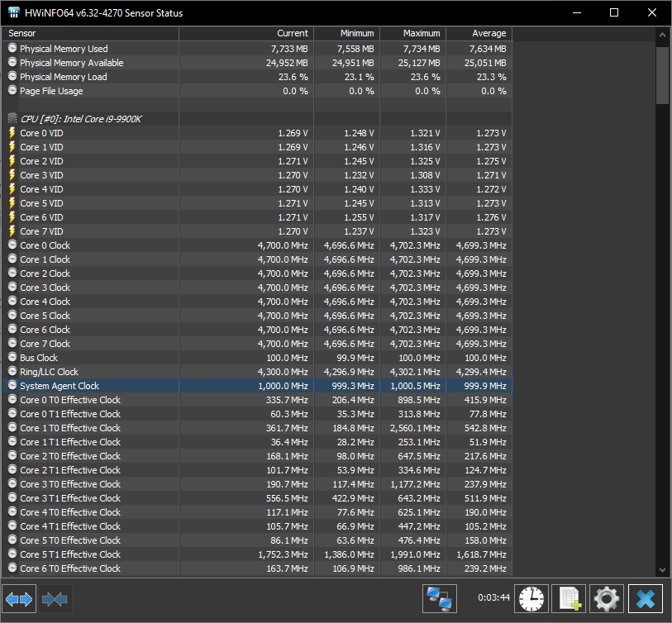Start logging with the document plus icon
672x623 pixels.
point(570,598)
